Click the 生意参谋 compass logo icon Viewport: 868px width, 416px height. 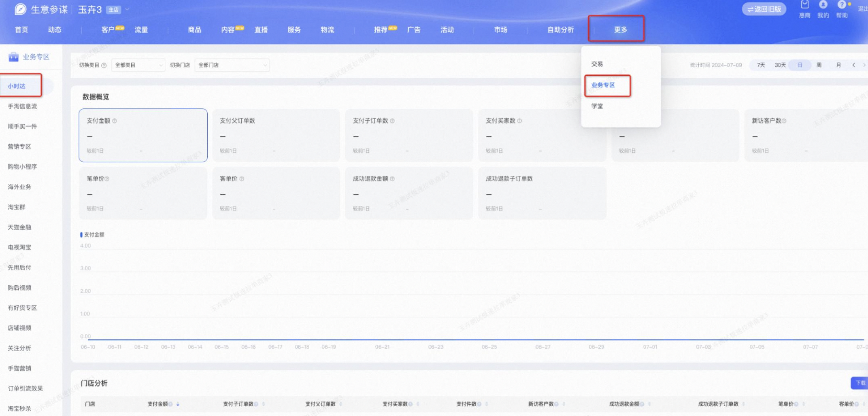[20, 9]
